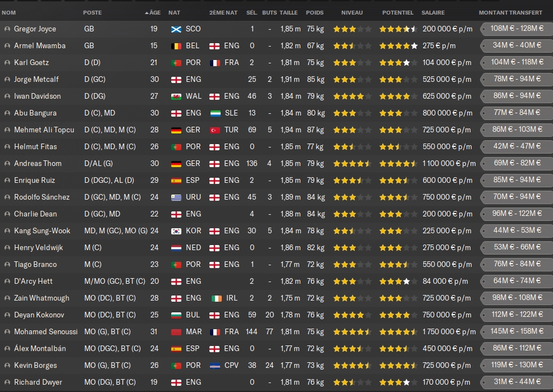Click the Wales flag in Iwan Davidson's row

[x=176, y=96]
